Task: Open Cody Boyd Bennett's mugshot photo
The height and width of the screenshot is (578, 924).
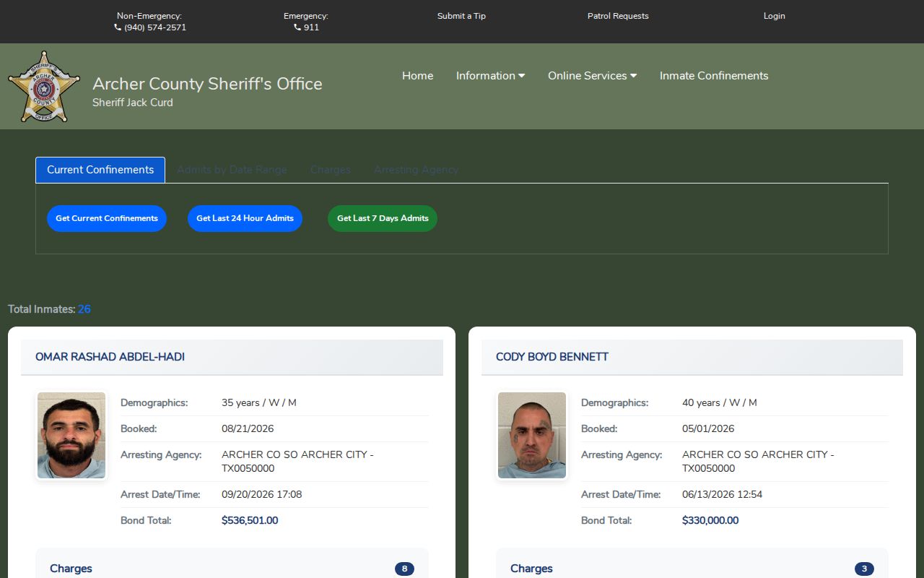Action: 532,436
